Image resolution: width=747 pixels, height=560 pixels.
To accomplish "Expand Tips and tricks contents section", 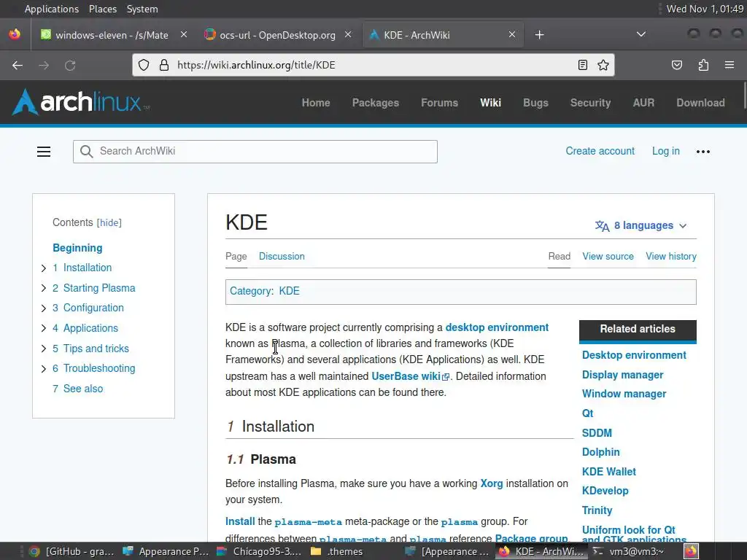I will (x=43, y=349).
